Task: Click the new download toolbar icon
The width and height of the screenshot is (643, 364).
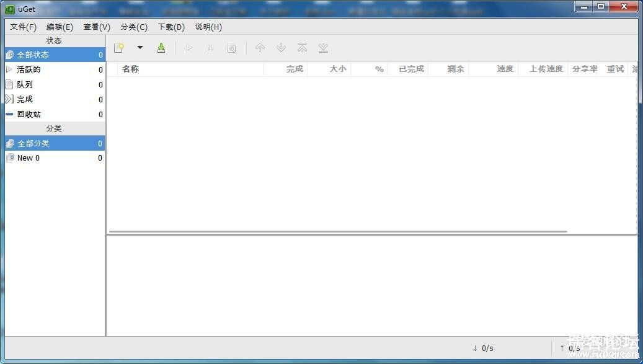Action: pyautogui.click(x=119, y=48)
